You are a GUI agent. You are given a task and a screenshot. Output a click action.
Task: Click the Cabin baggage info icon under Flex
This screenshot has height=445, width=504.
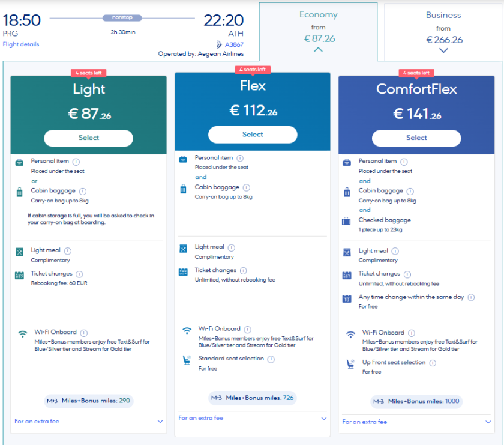[246, 188]
